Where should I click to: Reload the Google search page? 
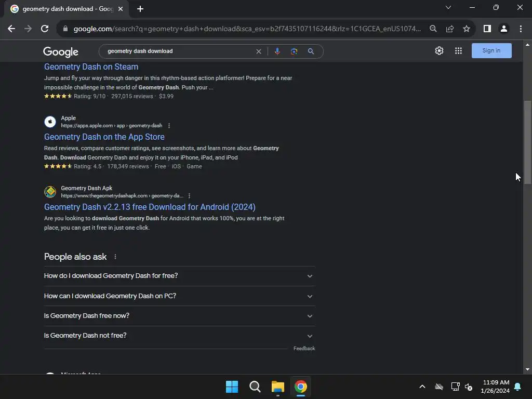(45, 29)
